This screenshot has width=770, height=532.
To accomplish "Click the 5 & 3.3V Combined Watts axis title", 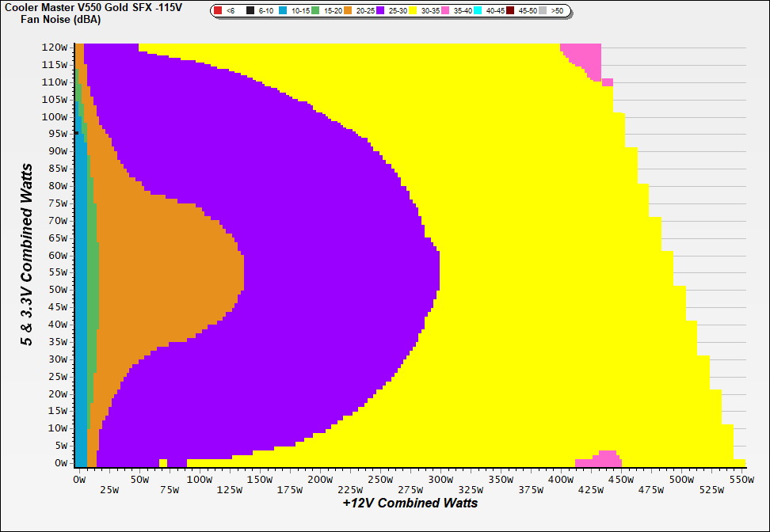I will [x=27, y=255].
